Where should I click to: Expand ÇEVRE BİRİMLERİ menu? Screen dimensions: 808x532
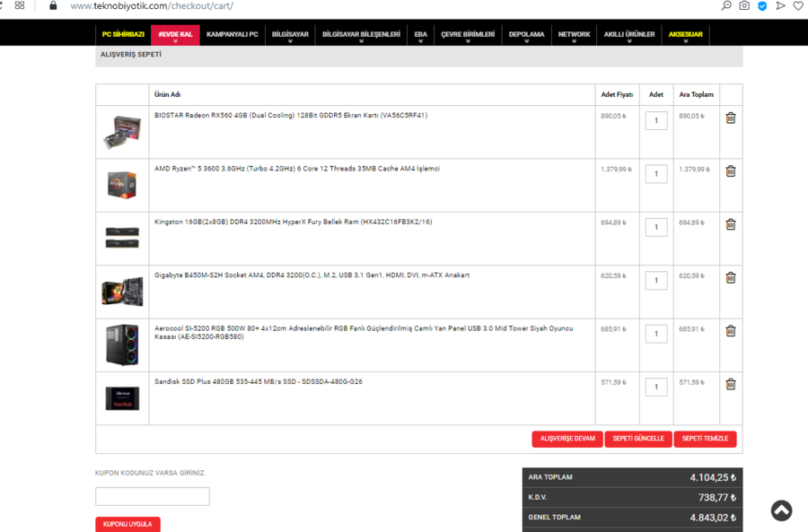(468, 34)
